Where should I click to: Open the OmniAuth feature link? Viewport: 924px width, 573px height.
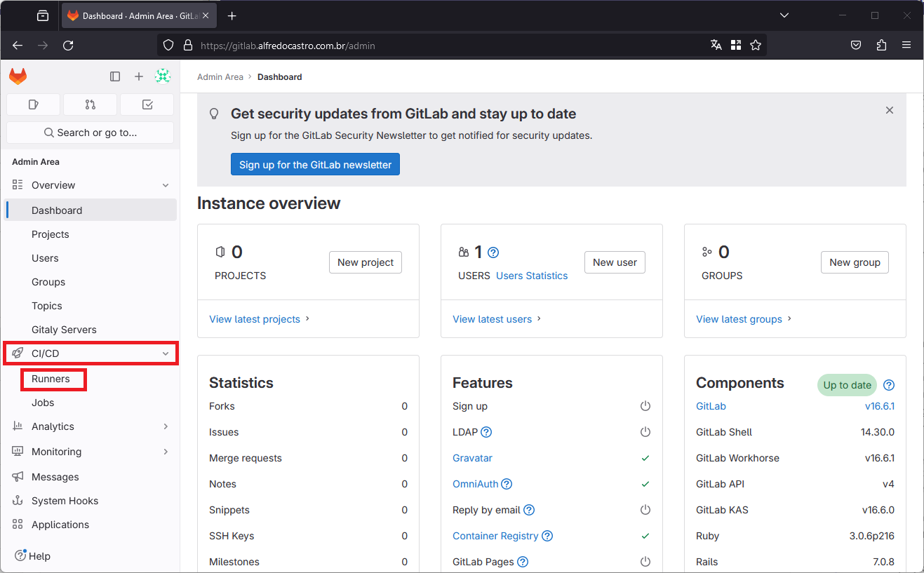click(475, 484)
